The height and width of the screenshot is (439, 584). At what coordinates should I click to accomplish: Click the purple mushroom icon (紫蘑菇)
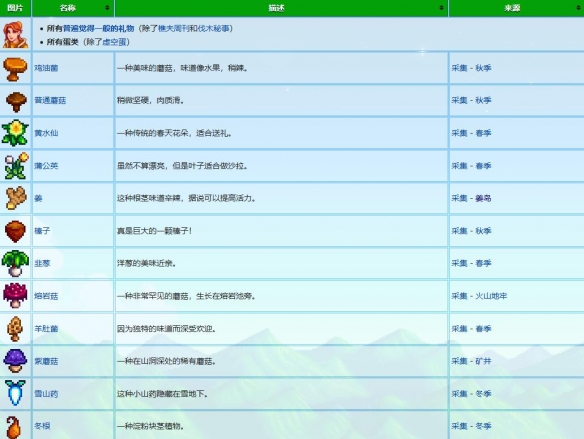pyautogui.click(x=15, y=361)
